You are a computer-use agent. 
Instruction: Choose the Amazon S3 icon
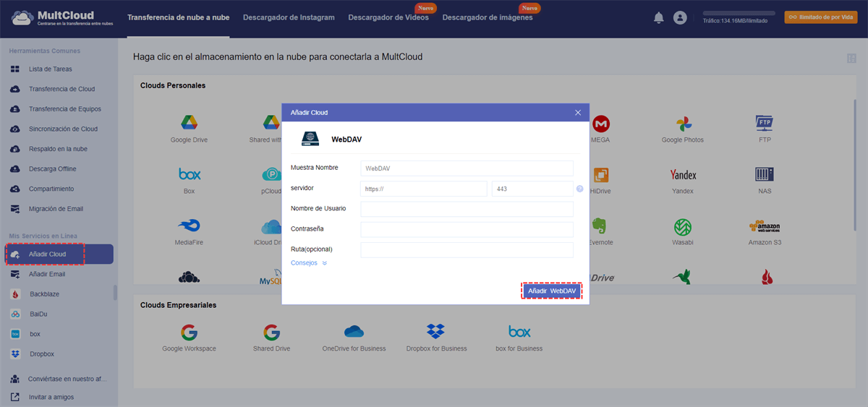point(765,226)
